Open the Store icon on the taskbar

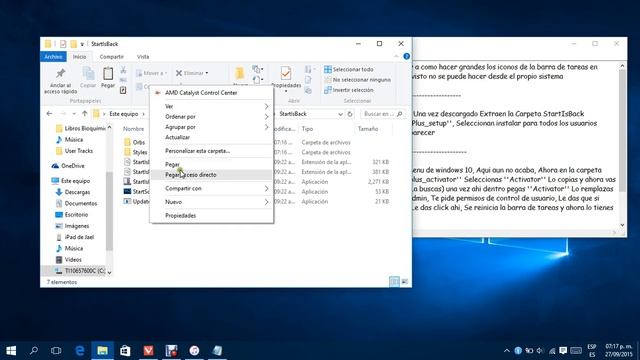point(125,351)
